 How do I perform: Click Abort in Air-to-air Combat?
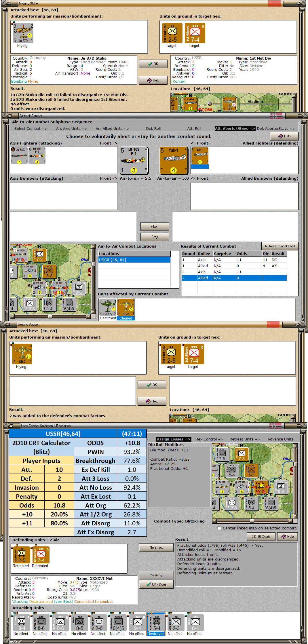(155, 227)
